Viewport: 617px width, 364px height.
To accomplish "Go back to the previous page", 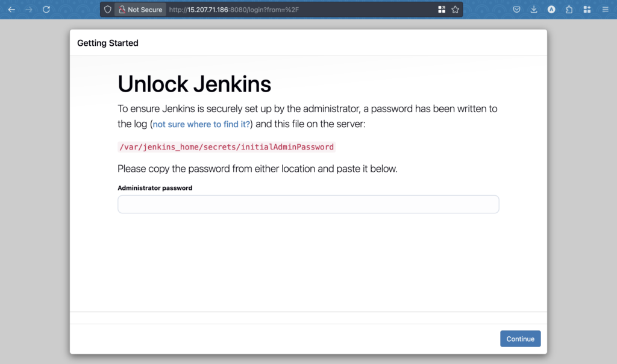I will 11,10.
